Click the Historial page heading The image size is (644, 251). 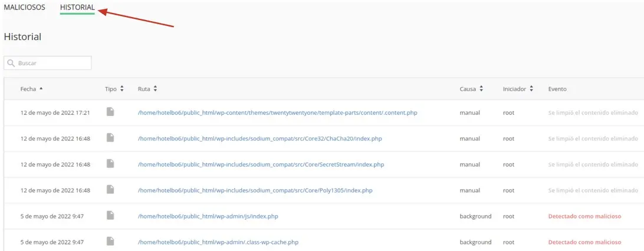click(22, 37)
